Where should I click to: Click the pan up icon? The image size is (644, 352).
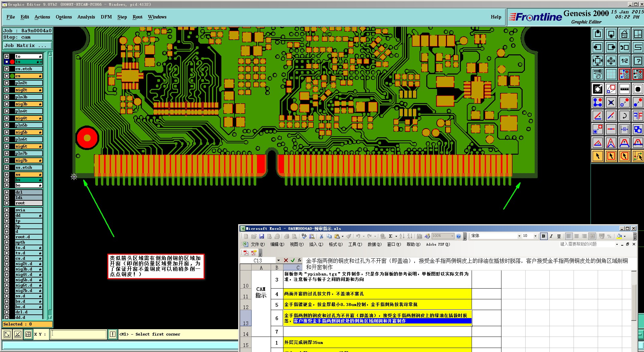click(x=597, y=34)
